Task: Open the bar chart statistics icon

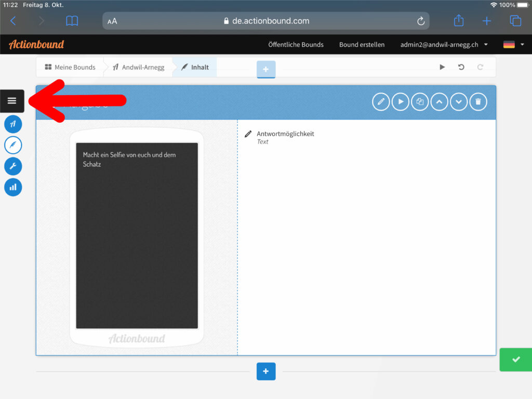Action: [x=13, y=187]
